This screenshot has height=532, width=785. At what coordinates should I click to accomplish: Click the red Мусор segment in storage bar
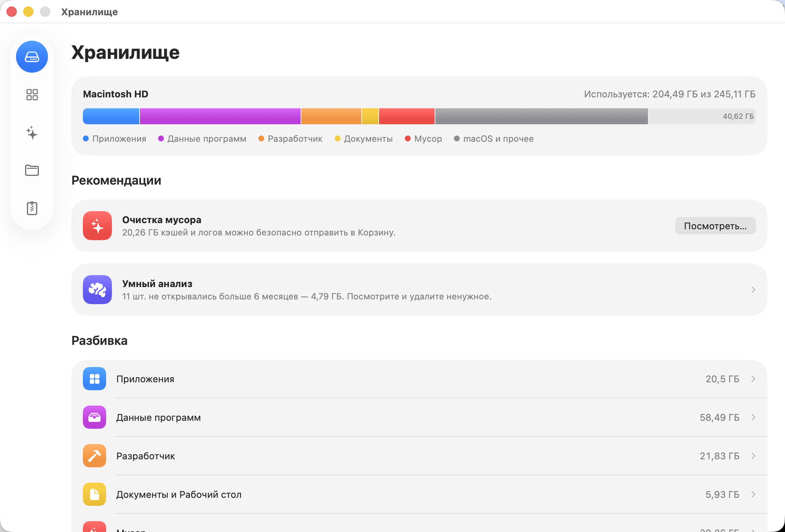[407, 116]
